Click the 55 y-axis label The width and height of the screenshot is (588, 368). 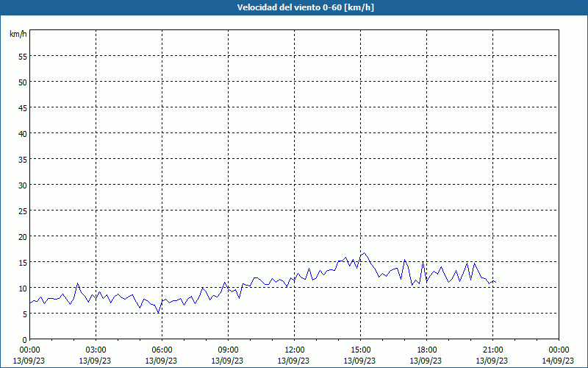pos(23,57)
